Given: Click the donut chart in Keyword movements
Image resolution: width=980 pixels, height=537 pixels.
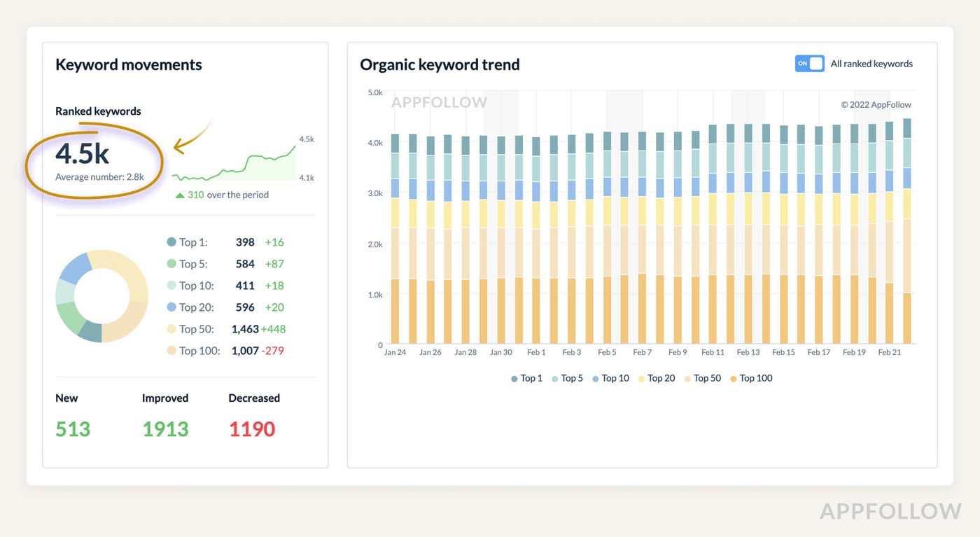Looking at the screenshot, I should pos(101,295).
